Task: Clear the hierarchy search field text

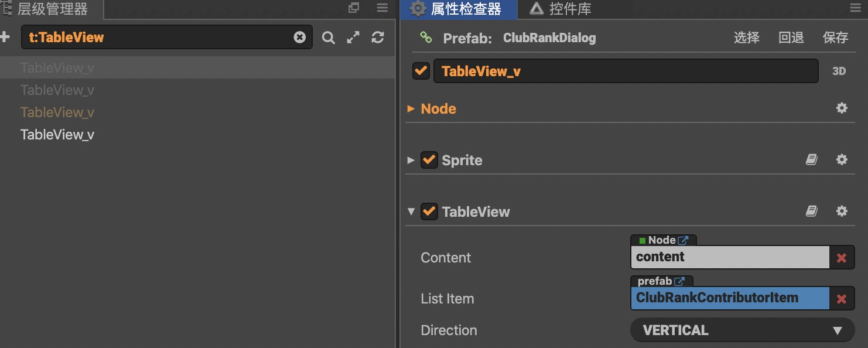Action: pyautogui.click(x=299, y=37)
